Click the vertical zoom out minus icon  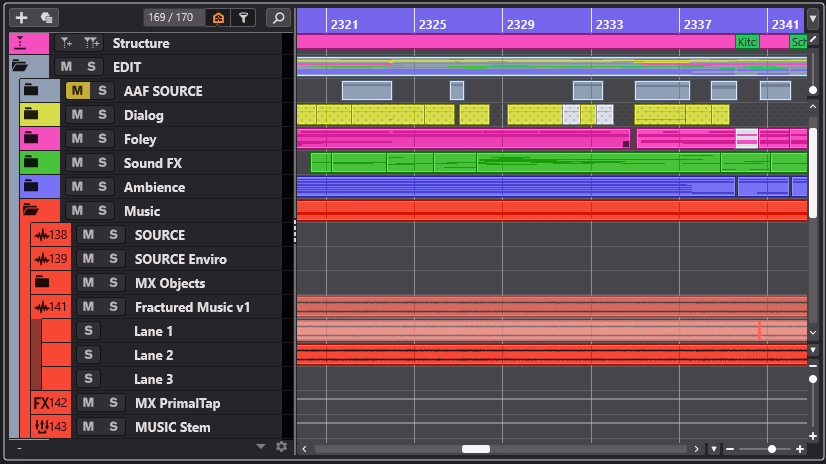pos(813,366)
